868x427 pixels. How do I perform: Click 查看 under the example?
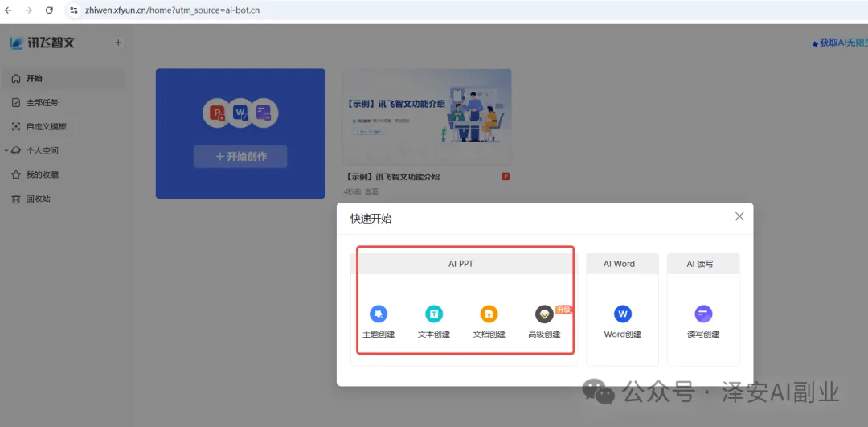click(371, 191)
